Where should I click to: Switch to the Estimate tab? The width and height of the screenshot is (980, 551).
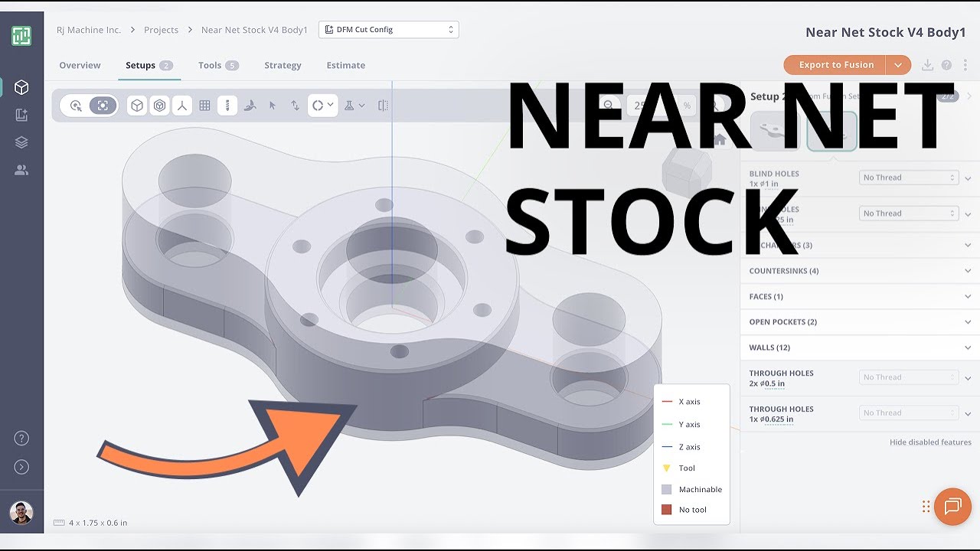pyautogui.click(x=345, y=65)
